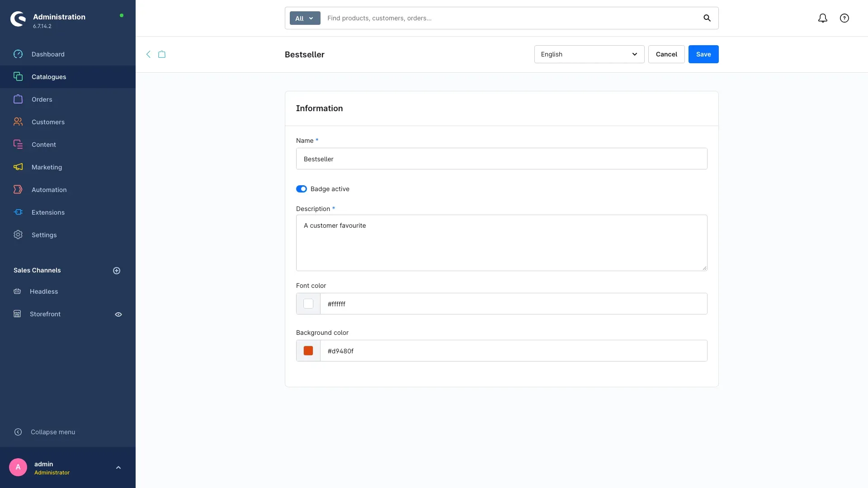Click the Description textarea
This screenshot has height=488, width=868.
click(x=502, y=243)
